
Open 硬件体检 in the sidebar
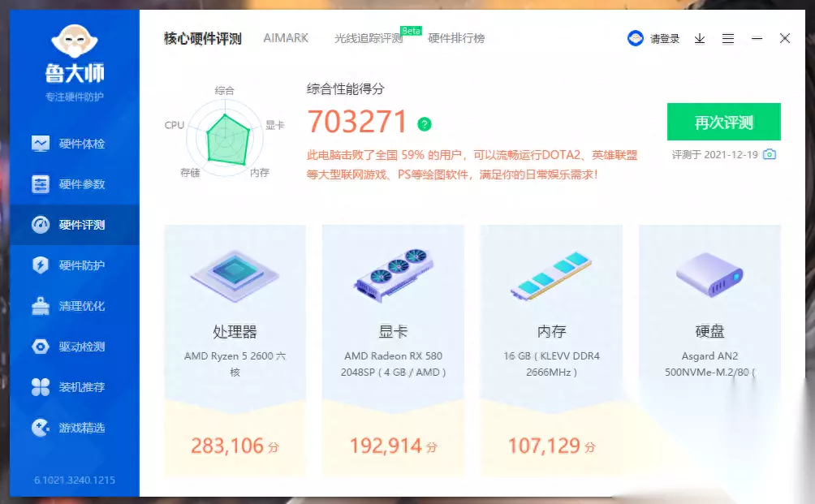click(75, 144)
